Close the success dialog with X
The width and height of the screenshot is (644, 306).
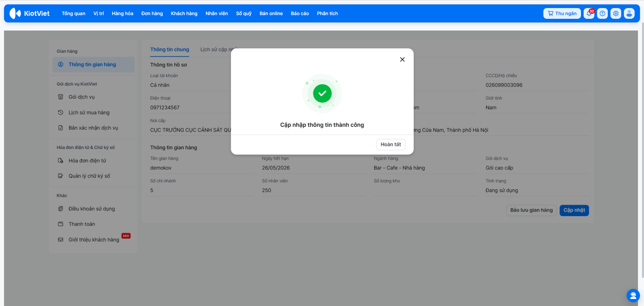tap(402, 59)
